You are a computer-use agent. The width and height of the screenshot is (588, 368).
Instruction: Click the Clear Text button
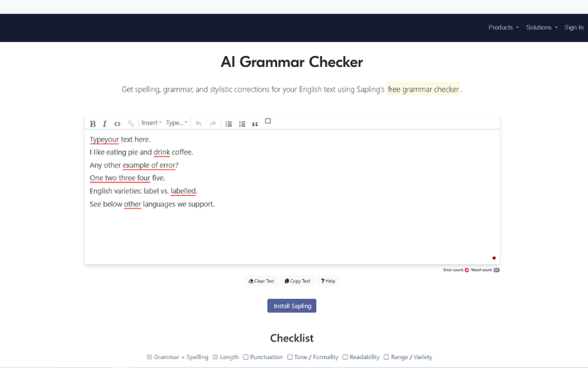coord(261,281)
